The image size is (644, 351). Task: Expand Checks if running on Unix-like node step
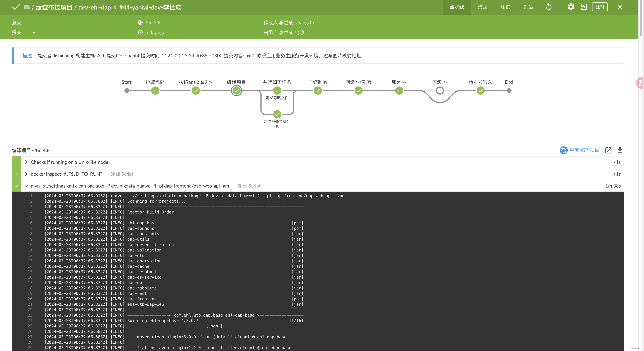tap(26, 162)
